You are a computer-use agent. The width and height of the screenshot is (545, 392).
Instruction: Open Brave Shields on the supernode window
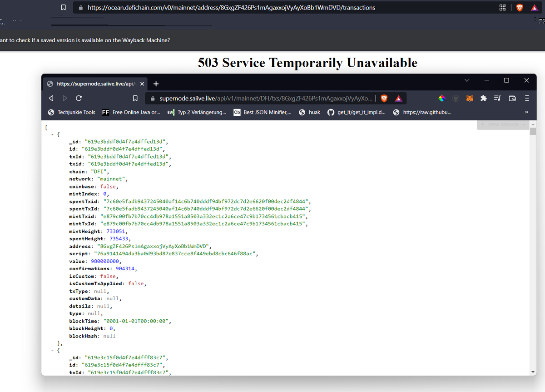384,98
